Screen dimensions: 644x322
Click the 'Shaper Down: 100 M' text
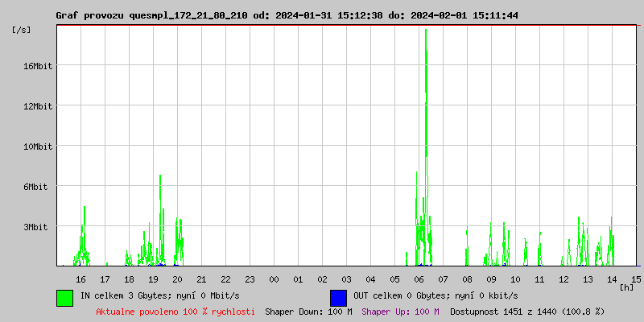click(x=308, y=311)
